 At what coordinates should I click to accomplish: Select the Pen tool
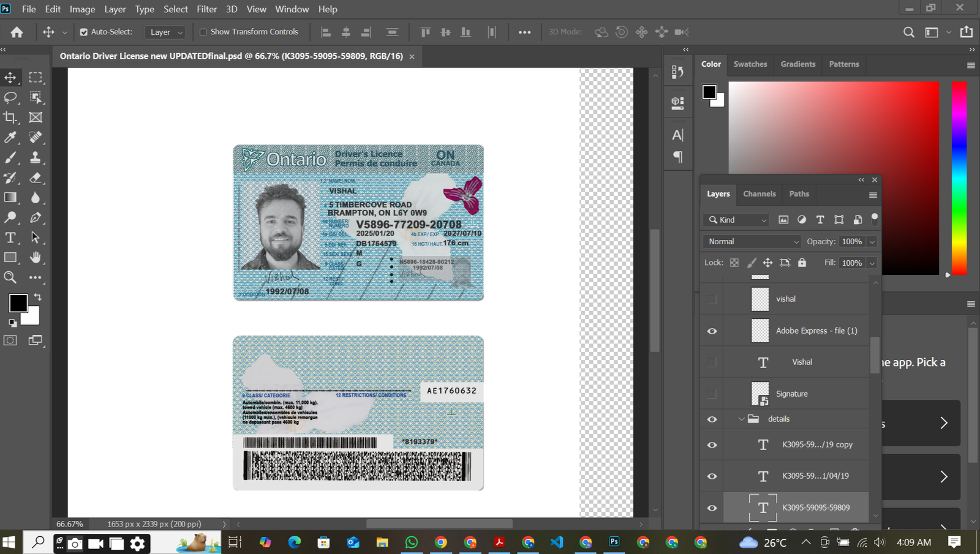[36, 217]
